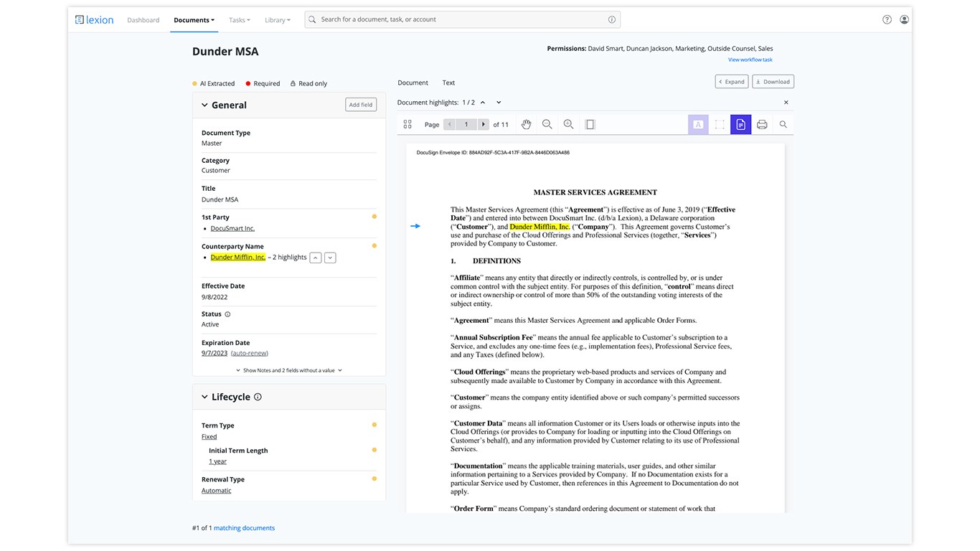Click the Master Services Agreement title in document

[595, 192]
